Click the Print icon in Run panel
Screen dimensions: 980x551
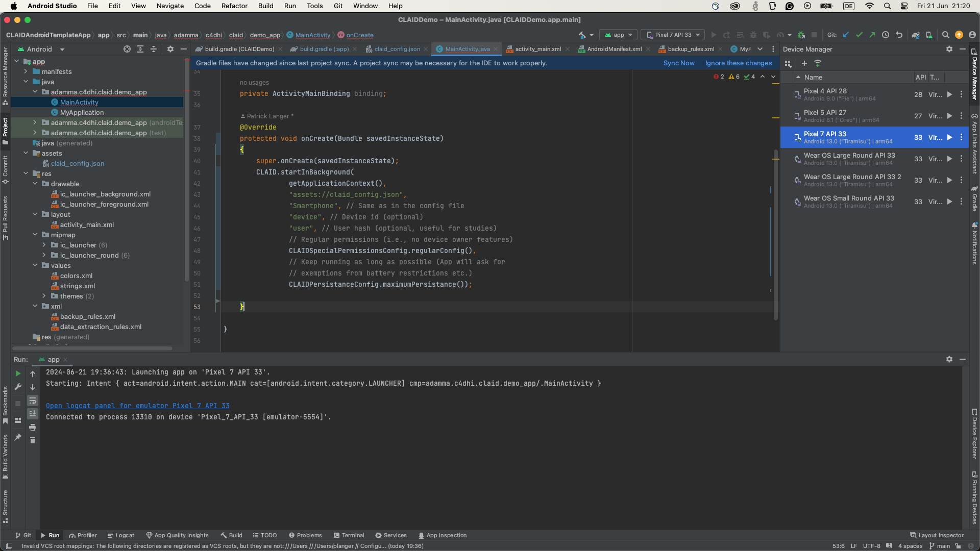(x=33, y=428)
